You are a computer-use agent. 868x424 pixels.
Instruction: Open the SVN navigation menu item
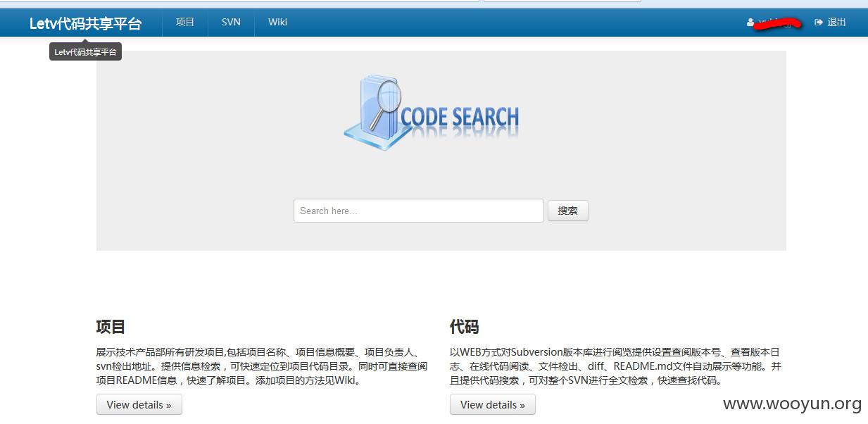click(x=231, y=22)
